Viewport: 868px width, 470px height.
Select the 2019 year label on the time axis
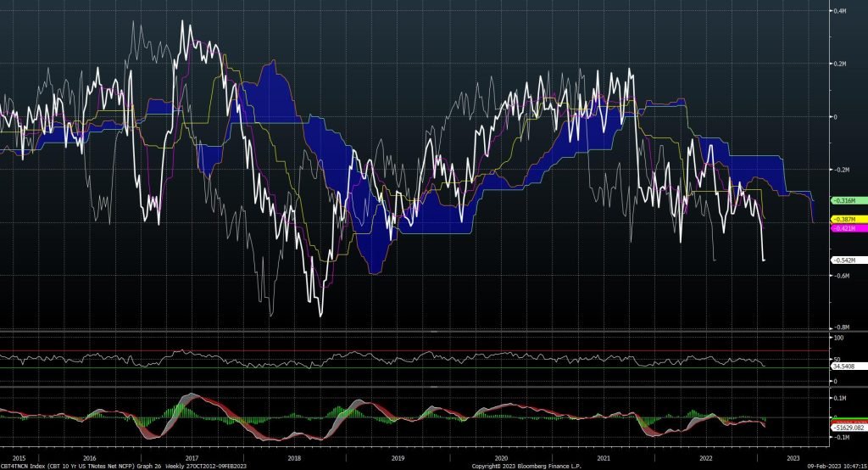click(398, 458)
